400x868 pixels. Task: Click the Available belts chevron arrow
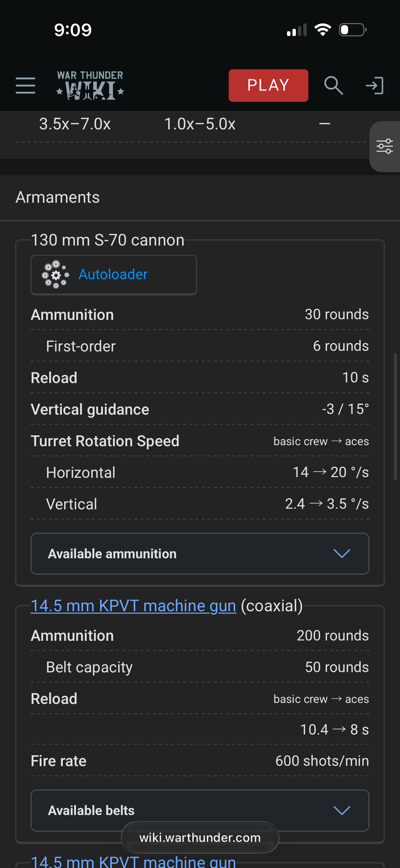tap(342, 811)
